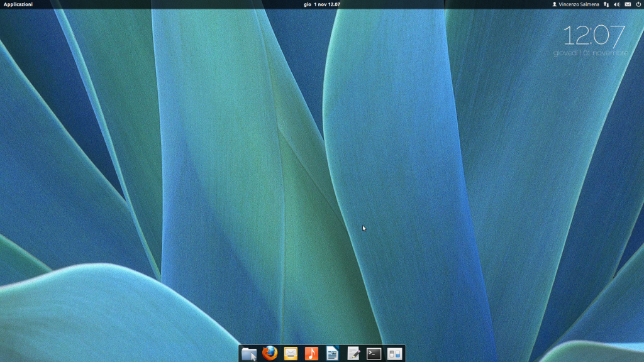The height and width of the screenshot is (362, 644).
Task: Open the Vincenzo Salmena user menu
Action: (x=579, y=4)
